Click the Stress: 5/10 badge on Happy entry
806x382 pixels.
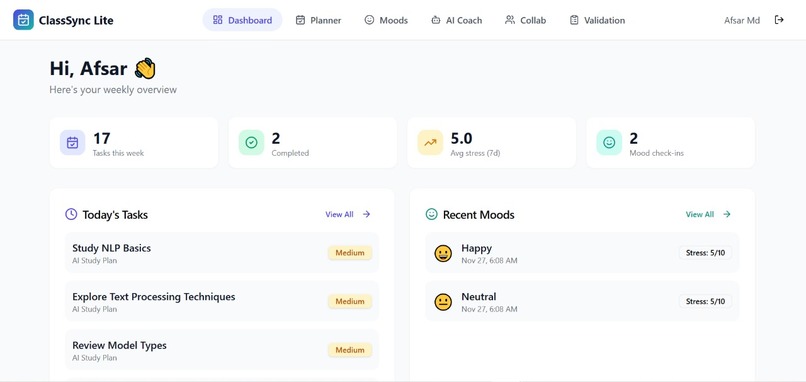click(705, 252)
